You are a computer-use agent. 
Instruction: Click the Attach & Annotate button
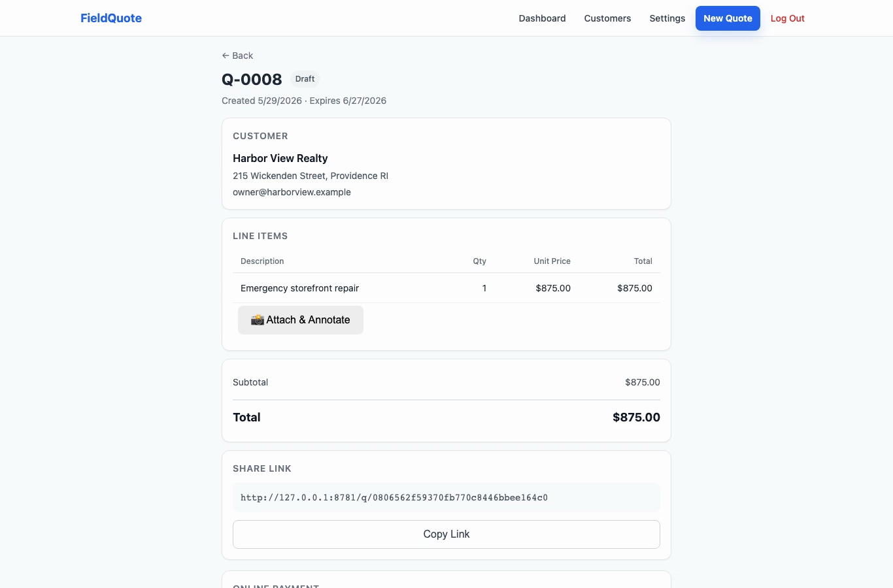click(x=301, y=320)
